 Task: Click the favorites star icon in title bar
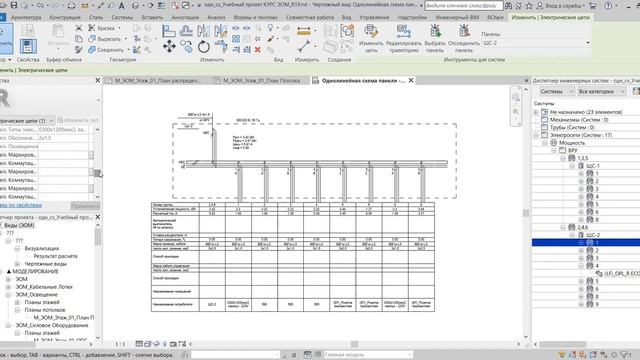pos(529,6)
